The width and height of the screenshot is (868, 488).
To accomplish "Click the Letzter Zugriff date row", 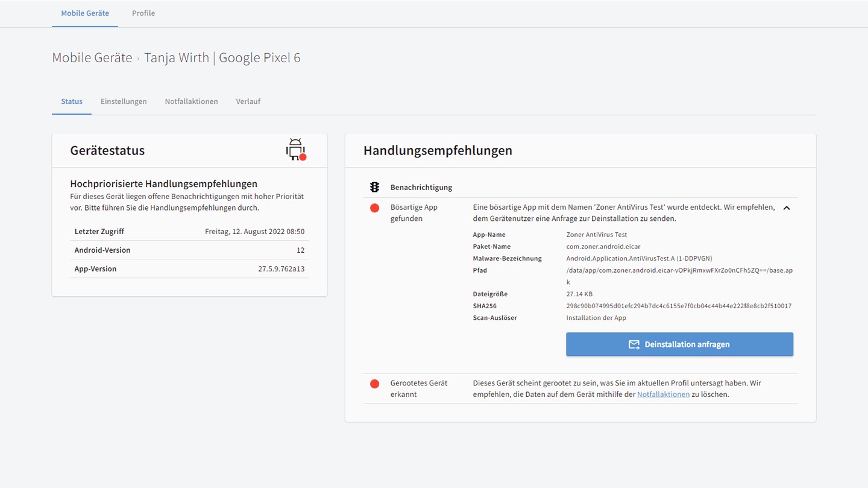I will click(189, 232).
